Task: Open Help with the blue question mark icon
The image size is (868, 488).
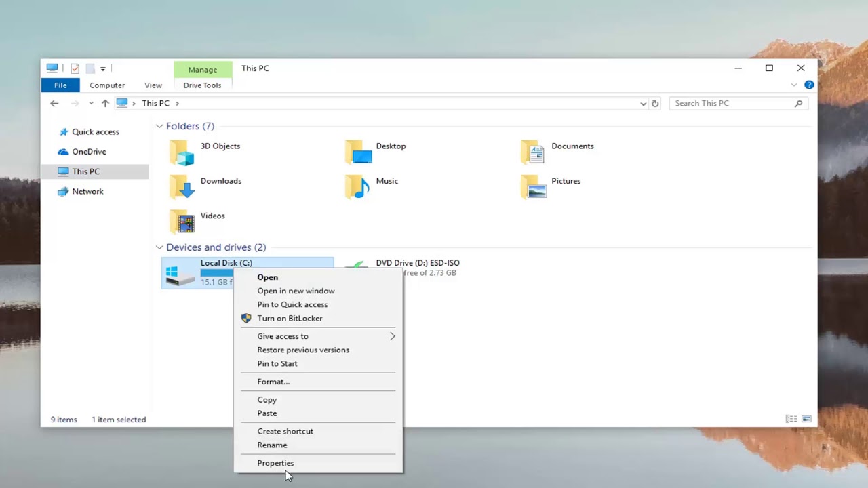Action: click(809, 85)
